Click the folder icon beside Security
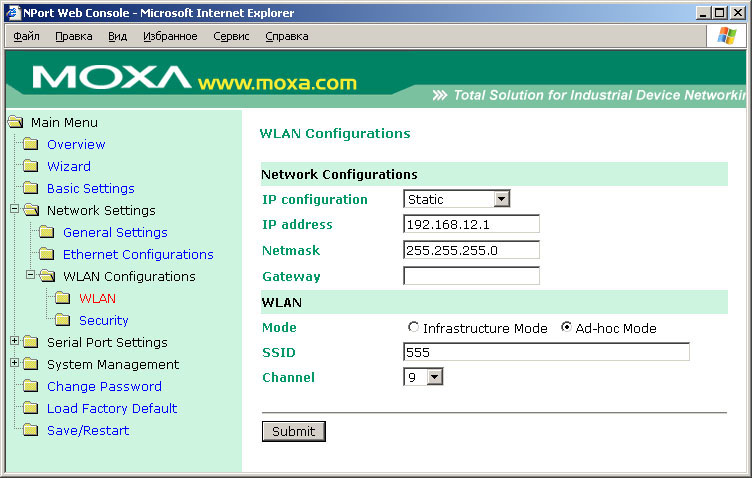The image size is (752, 478). [62, 321]
